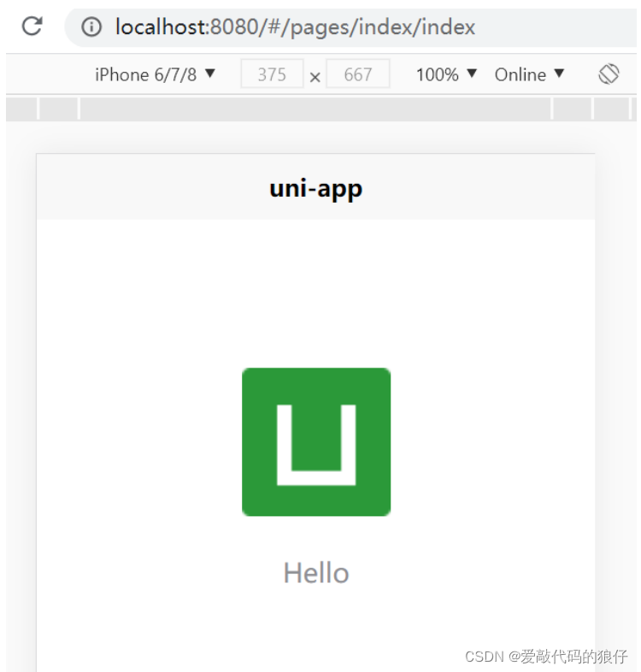Click the uni-app navigation bar title
The width and height of the screenshot is (641, 672).
[x=315, y=189]
